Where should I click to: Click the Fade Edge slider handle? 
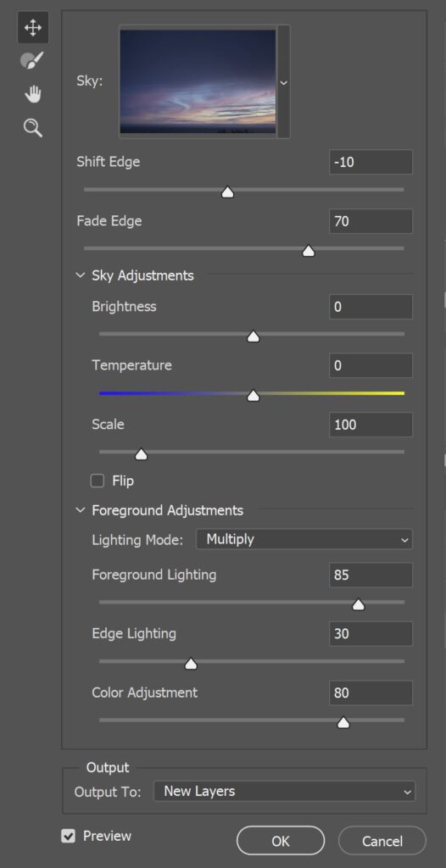[x=309, y=251]
